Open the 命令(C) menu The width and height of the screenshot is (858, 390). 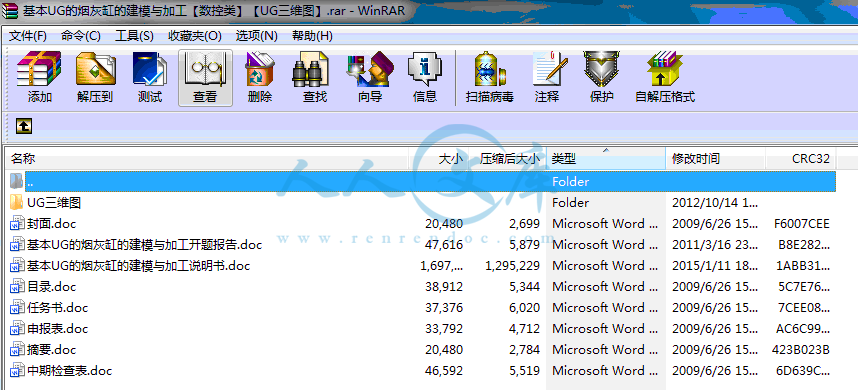click(x=81, y=36)
